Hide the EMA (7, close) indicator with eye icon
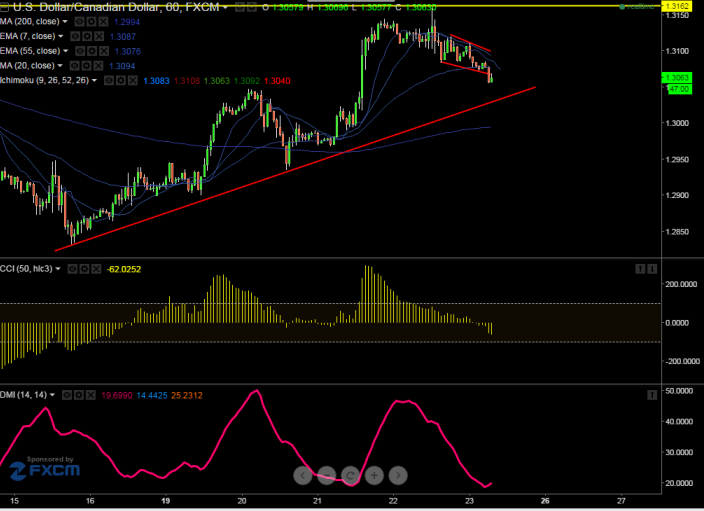Viewport: 704px width, 511px height. click(x=75, y=36)
